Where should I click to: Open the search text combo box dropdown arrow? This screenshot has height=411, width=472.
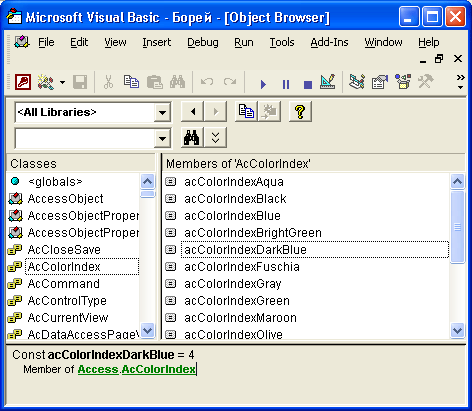click(162, 138)
